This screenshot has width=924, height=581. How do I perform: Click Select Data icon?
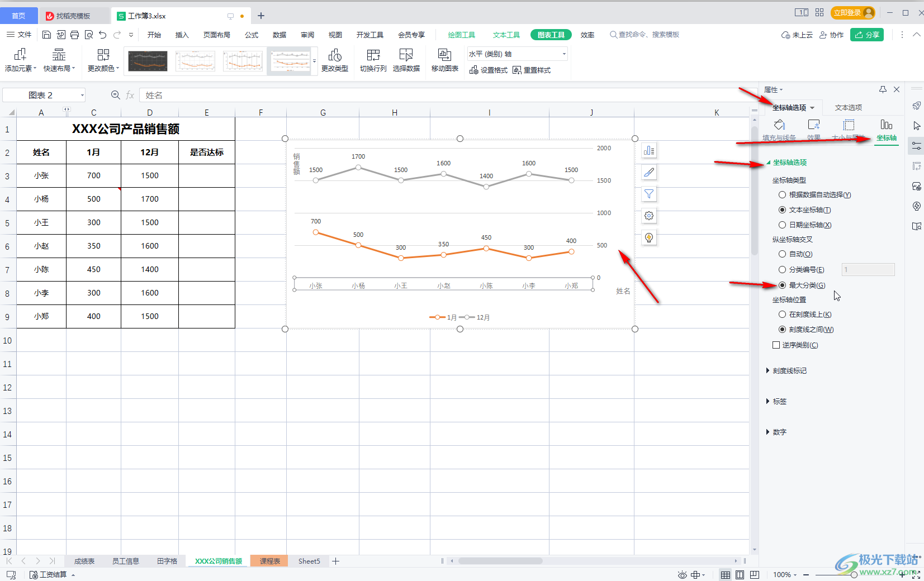point(406,60)
